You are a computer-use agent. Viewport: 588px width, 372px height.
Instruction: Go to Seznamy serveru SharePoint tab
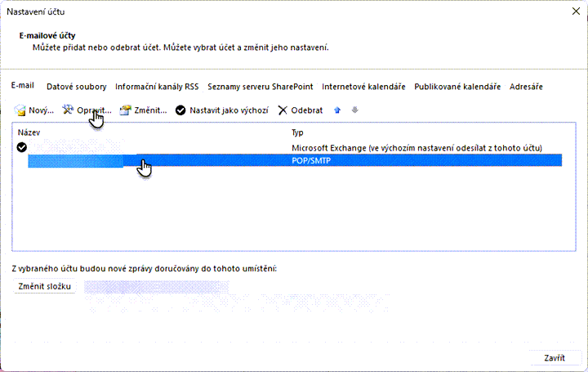(261, 87)
